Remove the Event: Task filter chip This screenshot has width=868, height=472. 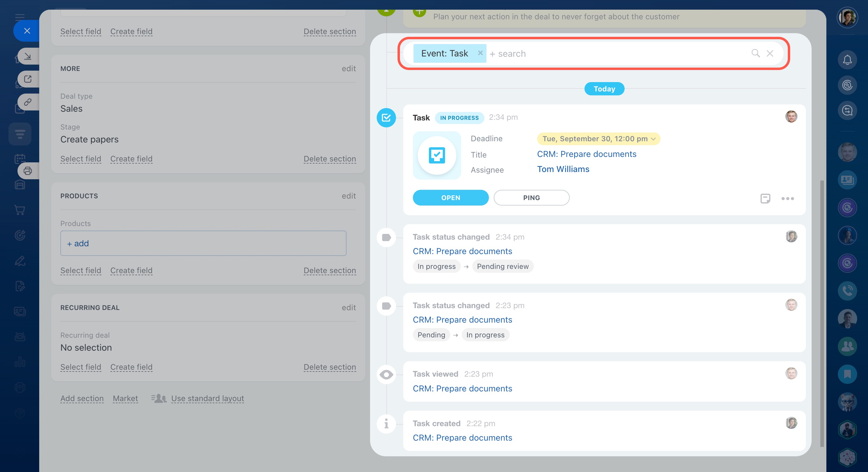click(x=480, y=53)
